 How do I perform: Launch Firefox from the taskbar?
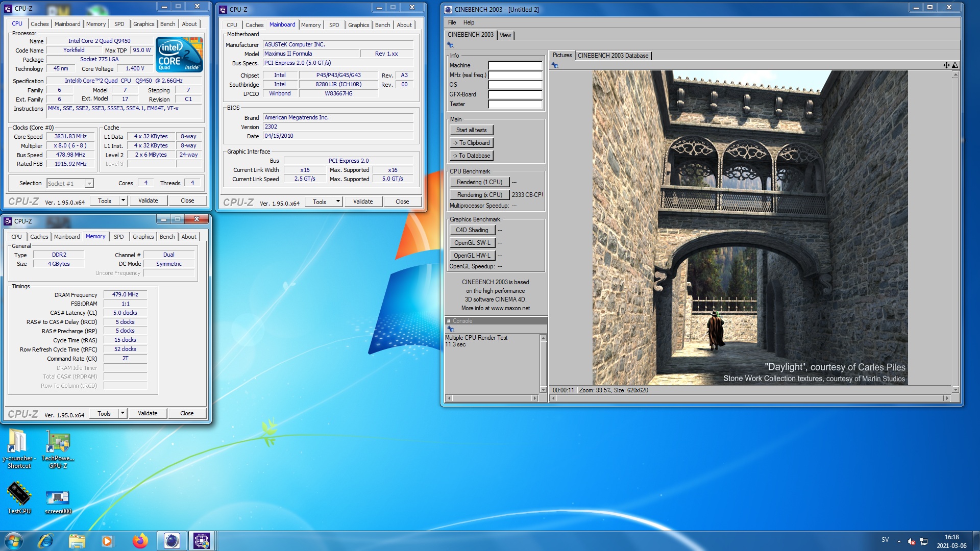pos(140,541)
